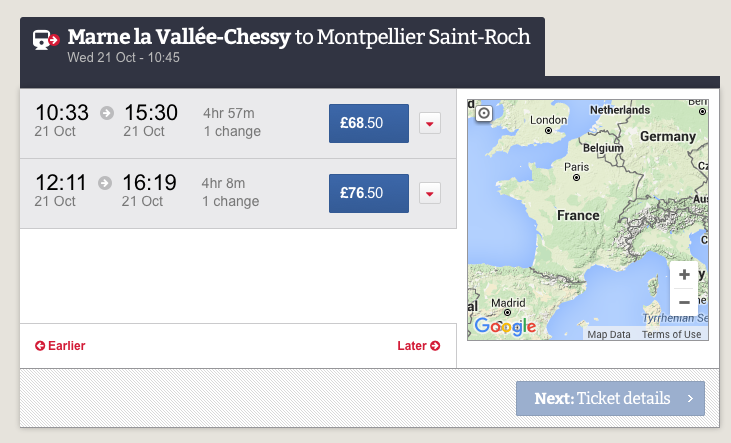The image size is (731, 443).
Task: Click the map's locate target icon
Action: [484, 113]
